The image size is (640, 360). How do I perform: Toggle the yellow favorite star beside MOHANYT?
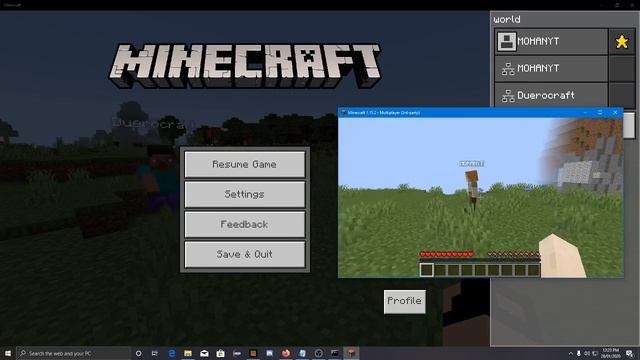(622, 42)
